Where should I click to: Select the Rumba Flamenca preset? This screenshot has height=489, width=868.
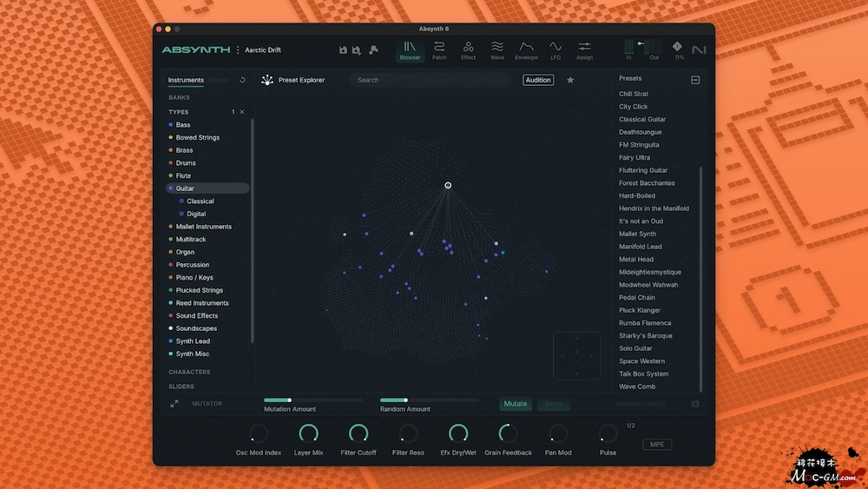[644, 323]
